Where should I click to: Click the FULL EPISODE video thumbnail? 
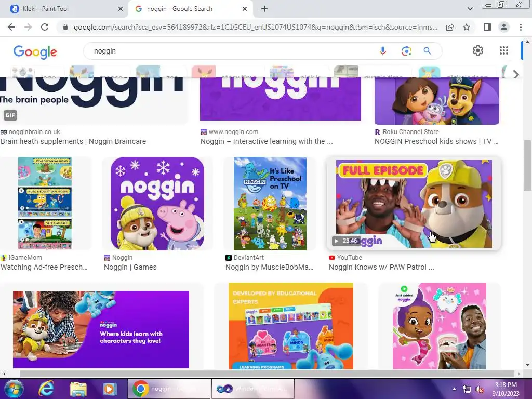click(x=414, y=204)
